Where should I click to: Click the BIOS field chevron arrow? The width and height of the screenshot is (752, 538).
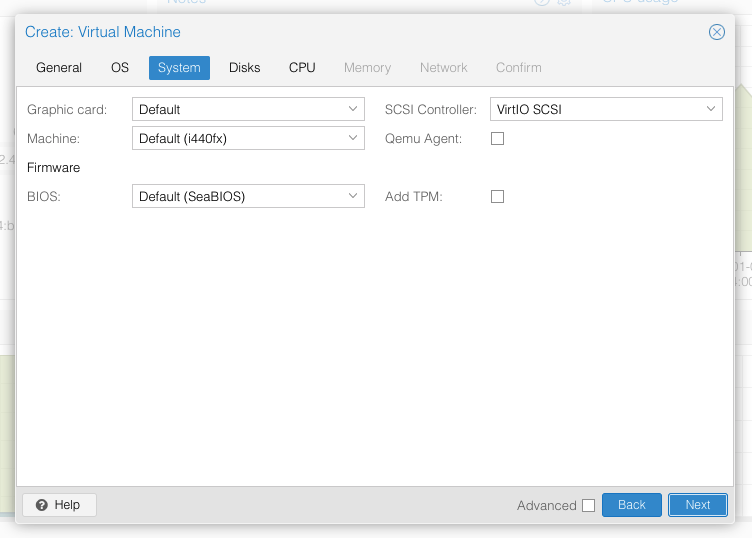(353, 197)
